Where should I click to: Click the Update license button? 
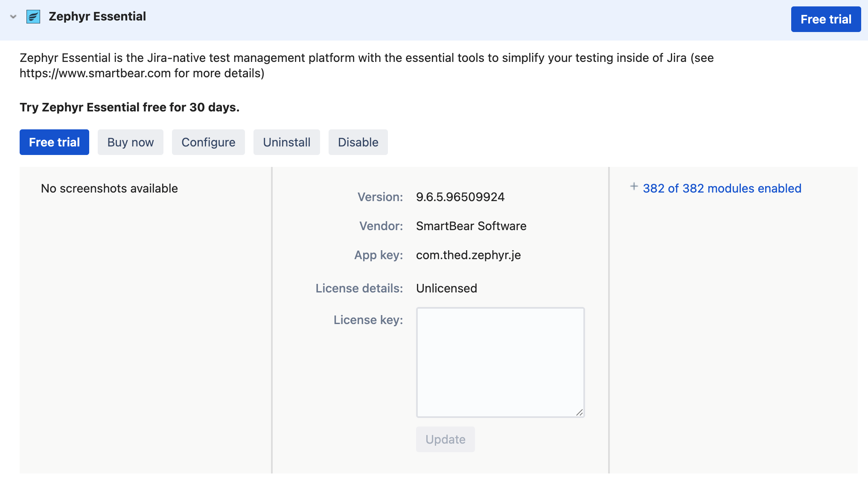pos(445,439)
